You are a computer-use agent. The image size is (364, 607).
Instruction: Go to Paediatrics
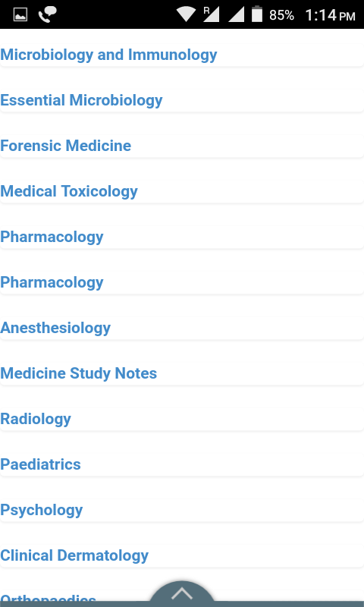40,464
